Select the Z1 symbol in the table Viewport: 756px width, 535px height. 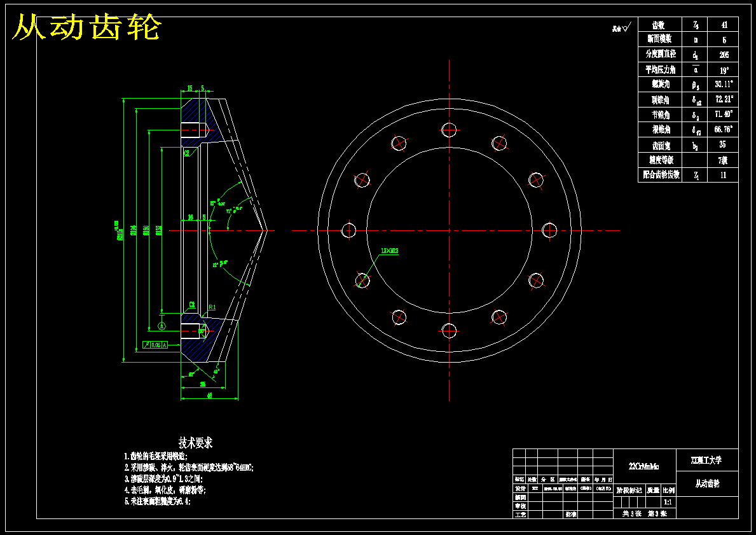coord(696,176)
